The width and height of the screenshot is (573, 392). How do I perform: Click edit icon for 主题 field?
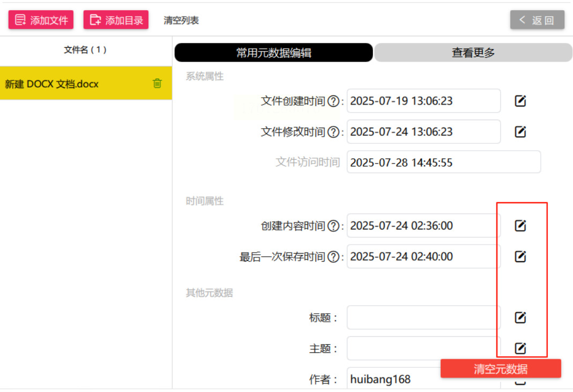520,349
